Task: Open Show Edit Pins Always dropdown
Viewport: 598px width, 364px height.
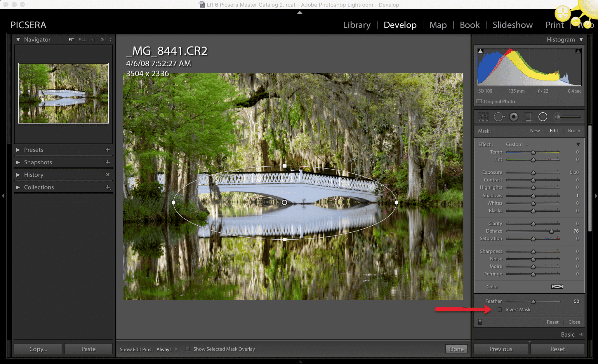Action: click(x=167, y=349)
